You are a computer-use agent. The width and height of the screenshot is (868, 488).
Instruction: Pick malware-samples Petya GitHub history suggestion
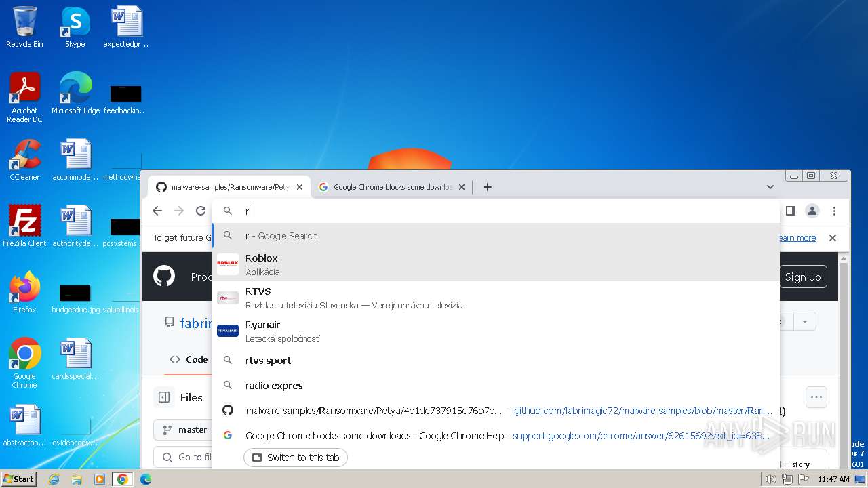coord(496,411)
